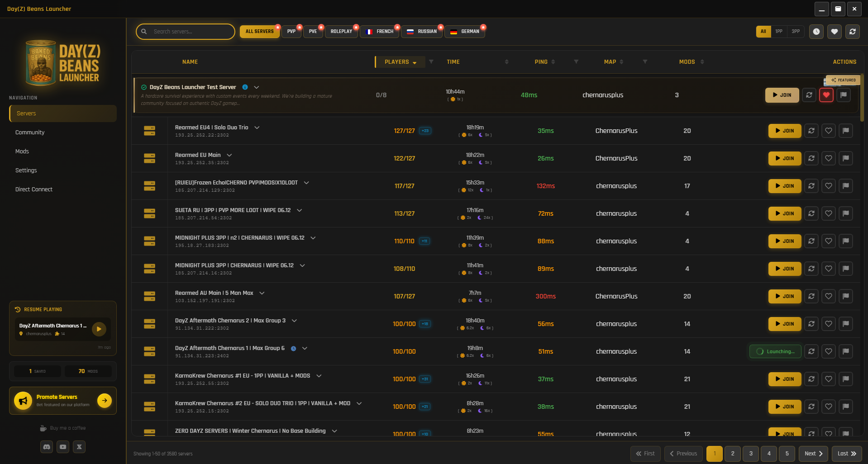Refresh the DayZ Beans Launcher Test Server ping
The image size is (868, 464).
coord(809,95)
